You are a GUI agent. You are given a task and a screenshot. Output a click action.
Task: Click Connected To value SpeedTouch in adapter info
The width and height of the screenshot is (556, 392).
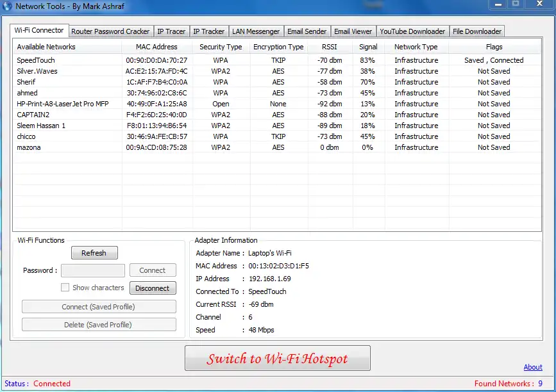coord(267,291)
